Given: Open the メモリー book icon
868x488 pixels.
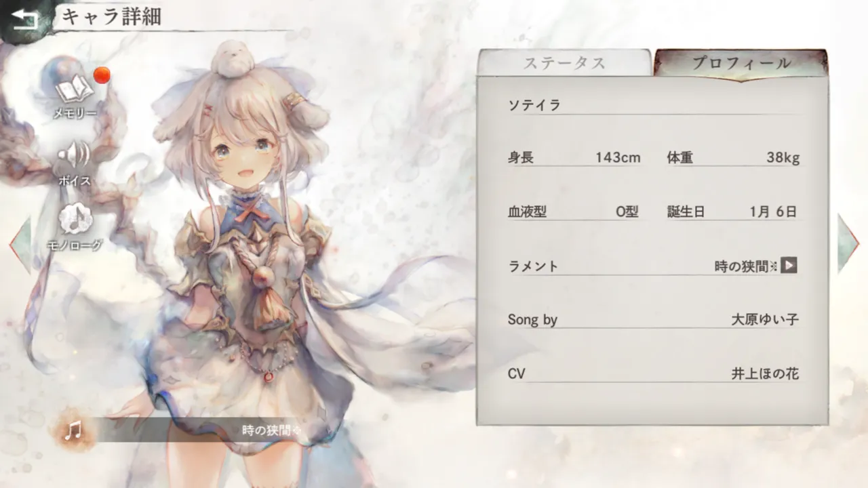Looking at the screenshot, I should click(x=74, y=89).
